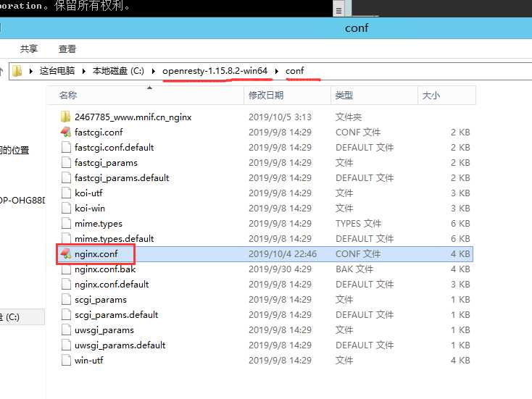Select the koi-utf file icon
This screenshot has width=532, height=399.
click(x=66, y=193)
